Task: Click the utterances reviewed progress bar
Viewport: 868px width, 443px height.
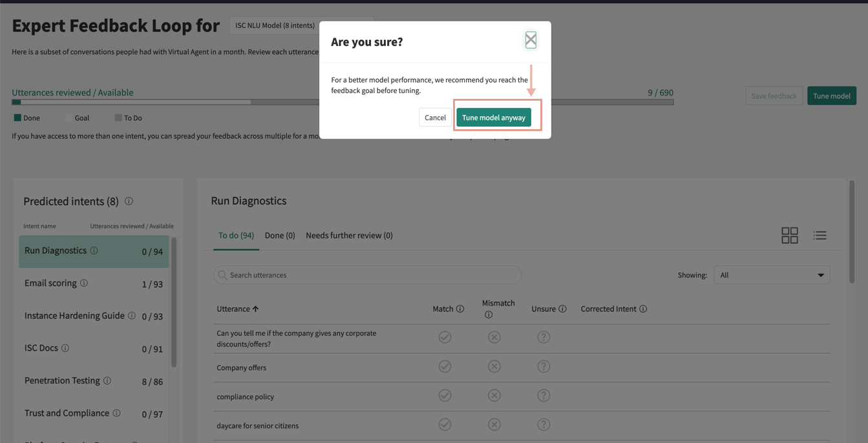Action: (343, 102)
